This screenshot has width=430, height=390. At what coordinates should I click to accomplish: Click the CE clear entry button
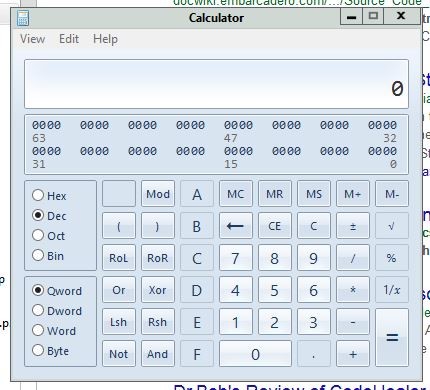point(275,226)
